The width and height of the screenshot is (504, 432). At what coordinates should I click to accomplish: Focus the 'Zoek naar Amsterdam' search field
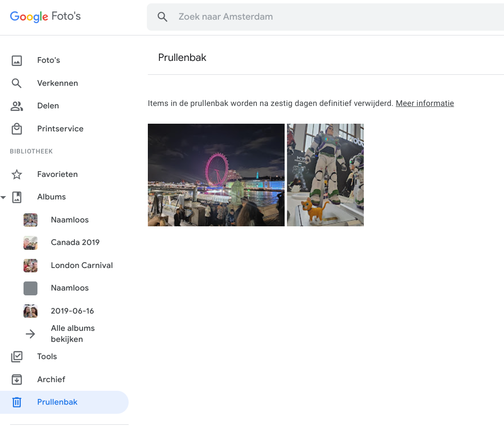point(325,17)
